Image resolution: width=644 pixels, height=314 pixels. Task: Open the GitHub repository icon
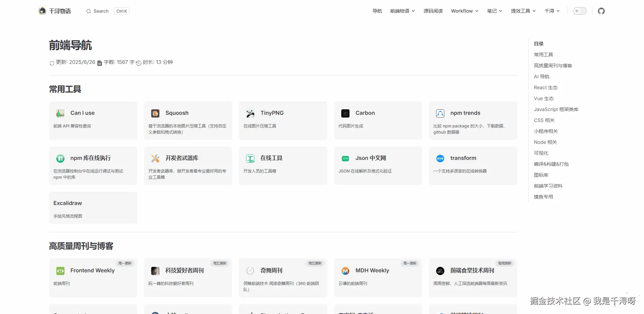tap(601, 11)
